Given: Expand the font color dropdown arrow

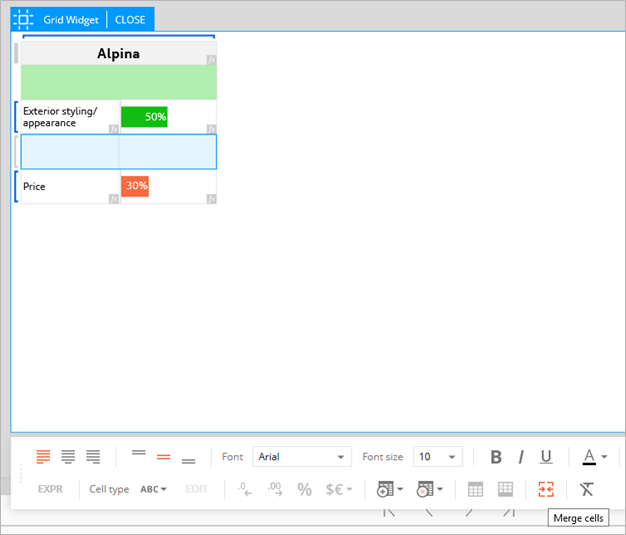Looking at the screenshot, I should click(604, 457).
